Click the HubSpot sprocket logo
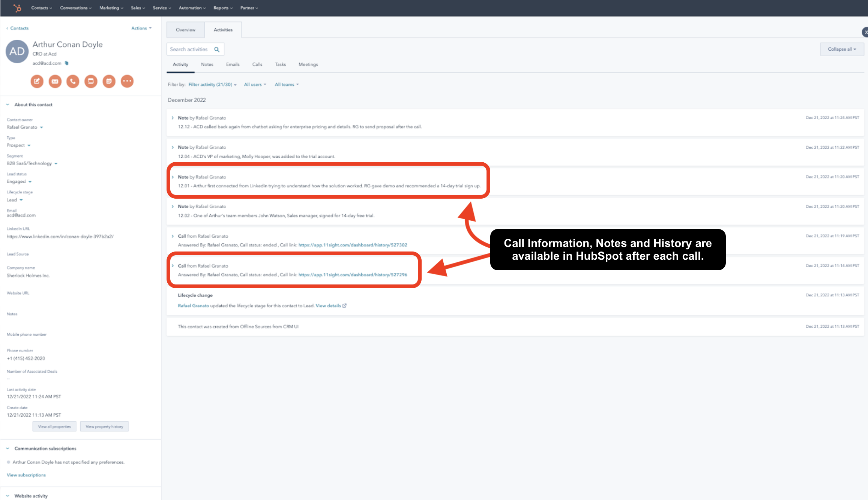The image size is (868, 500). coord(17,7)
